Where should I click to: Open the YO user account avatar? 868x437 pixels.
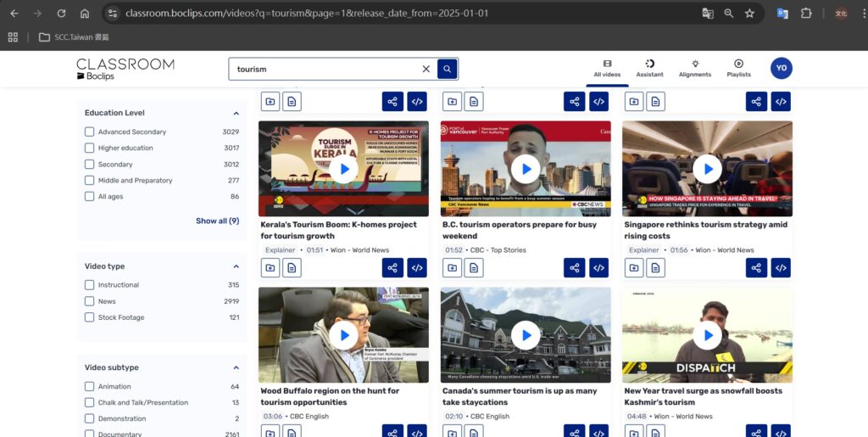pyautogui.click(x=781, y=69)
